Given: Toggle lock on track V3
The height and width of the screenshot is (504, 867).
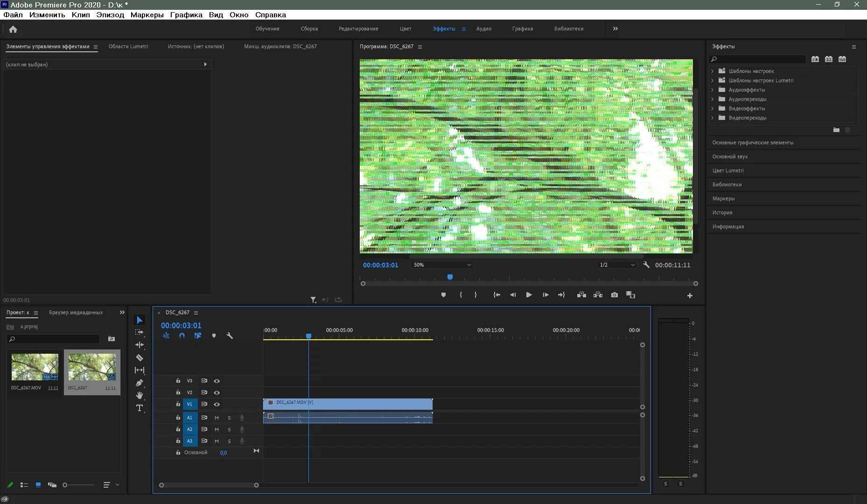Looking at the screenshot, I should (178, 381).
